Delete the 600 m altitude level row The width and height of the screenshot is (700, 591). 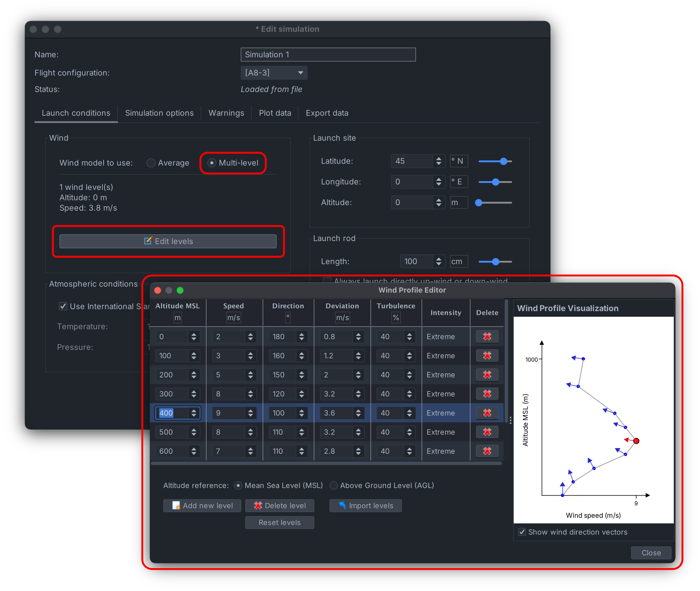(x=487, y=451)
